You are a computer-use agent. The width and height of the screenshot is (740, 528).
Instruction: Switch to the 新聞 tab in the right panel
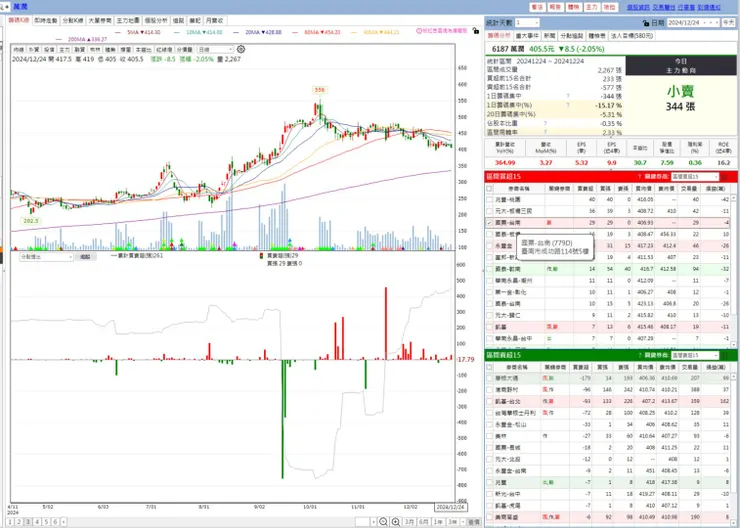(549, 35)
